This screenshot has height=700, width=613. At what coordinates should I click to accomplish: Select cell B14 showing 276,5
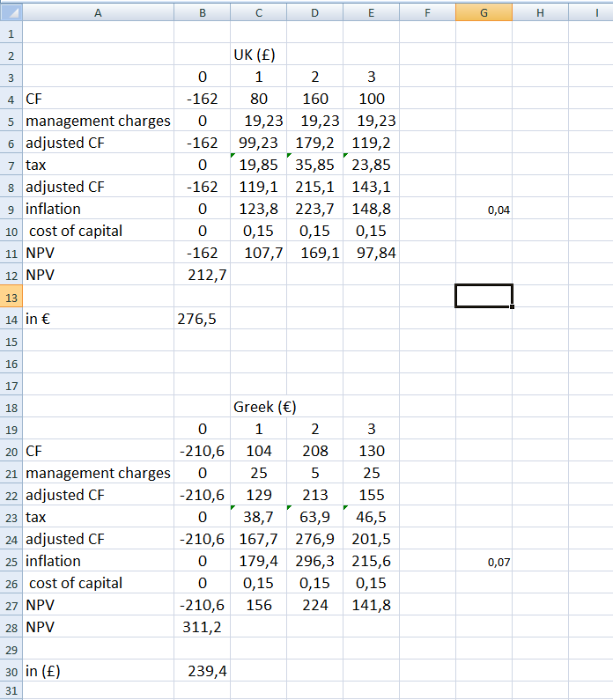tap(202, 319)
